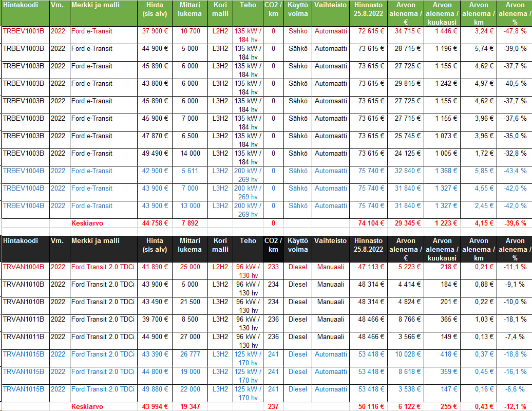This screenshot has height=411, width=532.
Task: Select the percentage cell -6,6 %
Action: point(515,394)
